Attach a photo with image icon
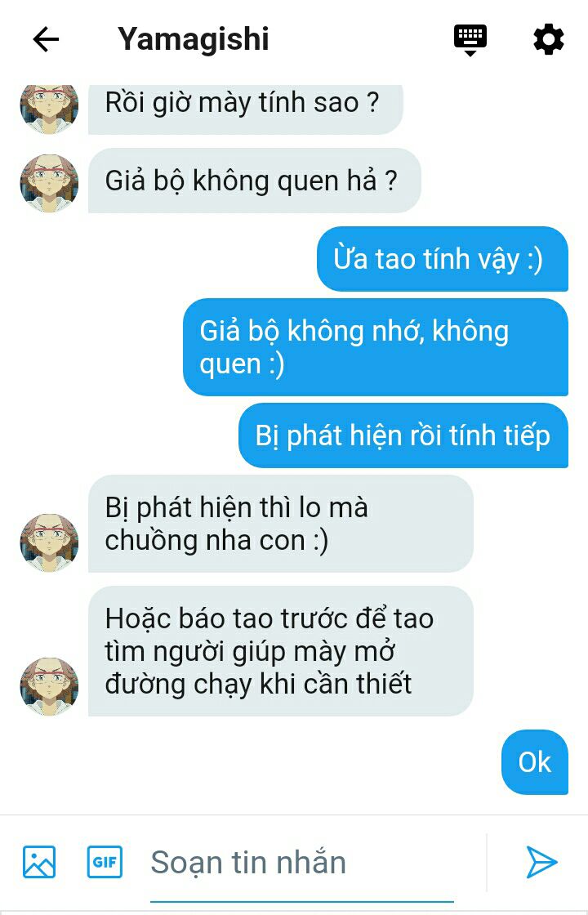This screenshot has height=915, width=588. (x=39, y=862)
